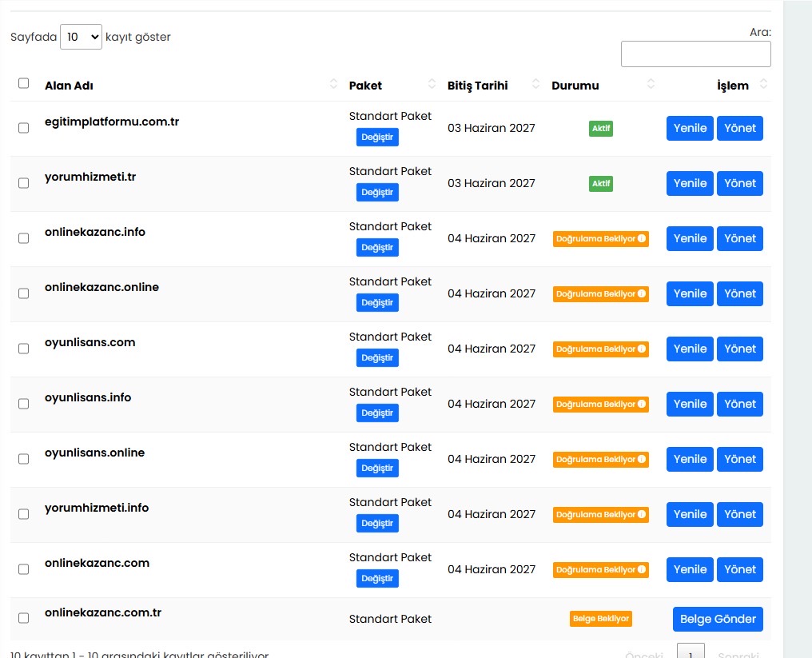Click Değiştir for onlinekazanc.info
This screenshot has width=812, height=658.
tap(377, 248)
